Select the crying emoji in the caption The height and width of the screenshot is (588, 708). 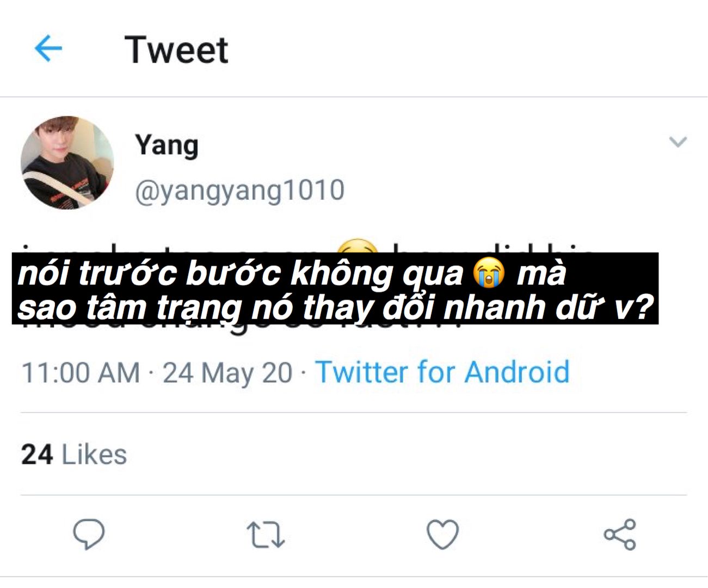489,272
